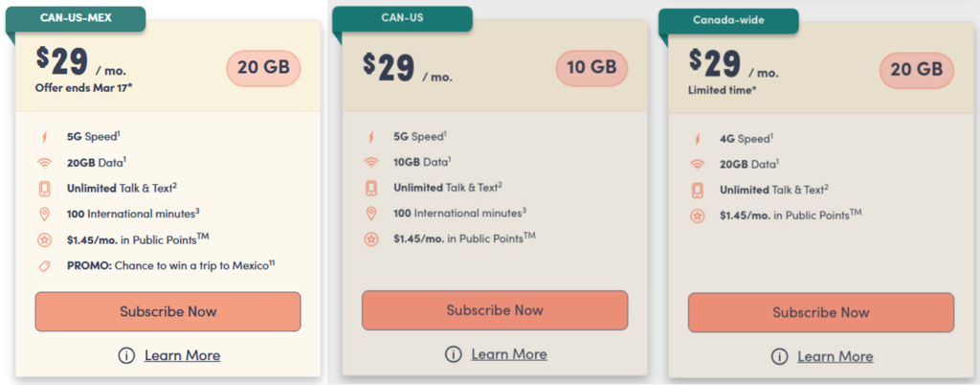
Task: Select the Canada-wide plan label tab
Action: click(730, 19)
